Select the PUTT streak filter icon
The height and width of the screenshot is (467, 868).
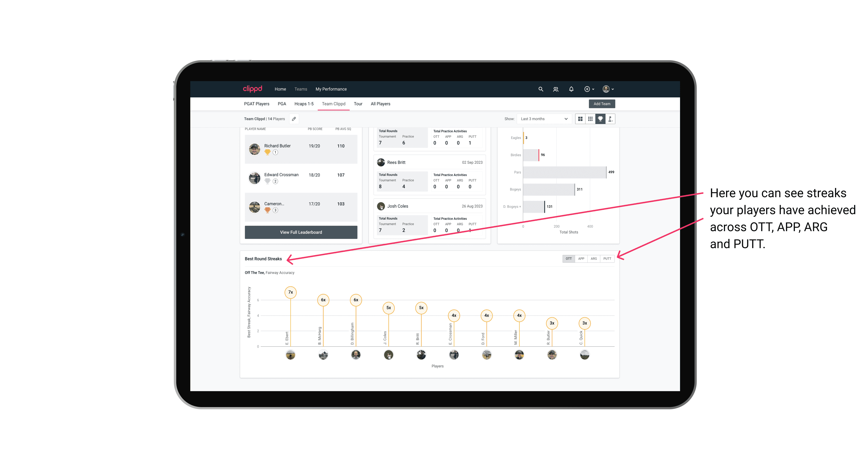coord(607,258)
